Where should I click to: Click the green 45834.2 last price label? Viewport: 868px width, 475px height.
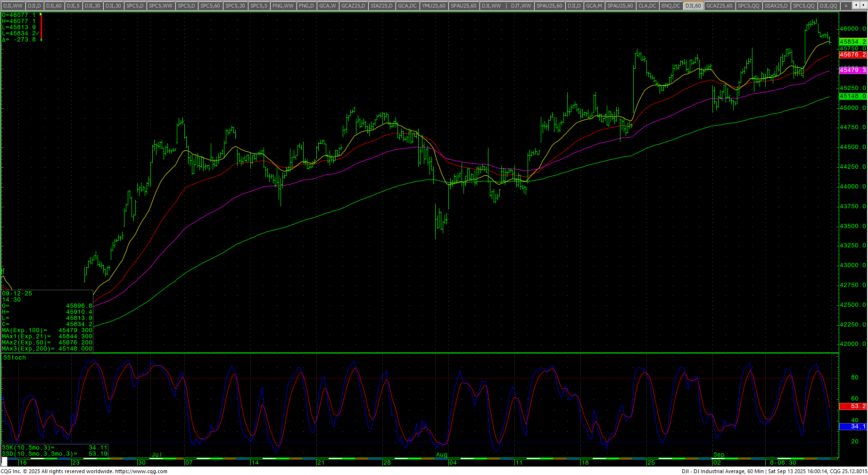(x=853, y=42)
